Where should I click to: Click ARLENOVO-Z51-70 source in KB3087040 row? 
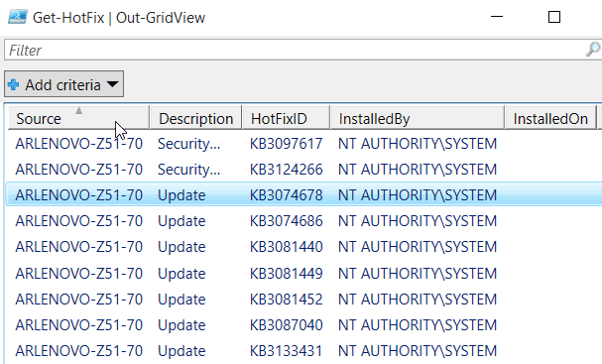click(x=79, y=325)
